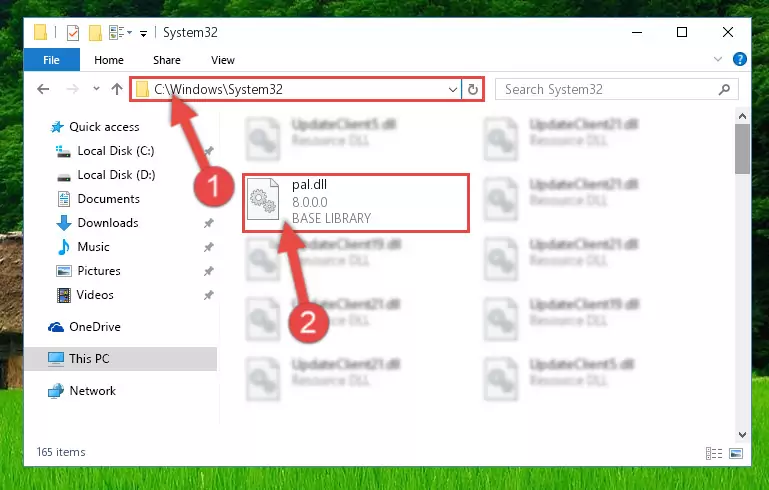Image resolution: width=769 pixels, height=490 pixels.
Task: Click the folder icon in address bar
Action: (142, 89)
